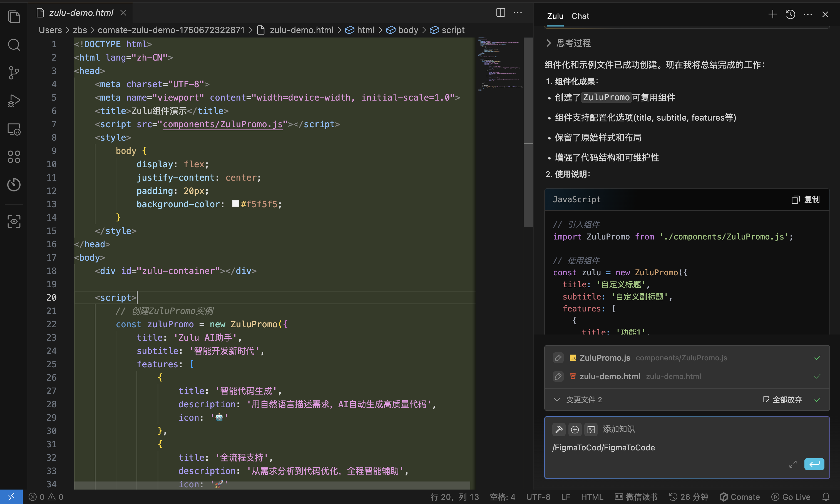Screen dimensions: 840x504
Task: Send the prompt with the enter button
Action: (814, 464)
